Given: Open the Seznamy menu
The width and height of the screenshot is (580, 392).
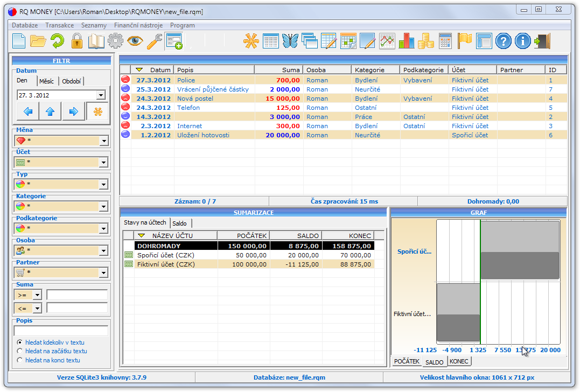Looking at the screenshot, I should click(94, 25).
